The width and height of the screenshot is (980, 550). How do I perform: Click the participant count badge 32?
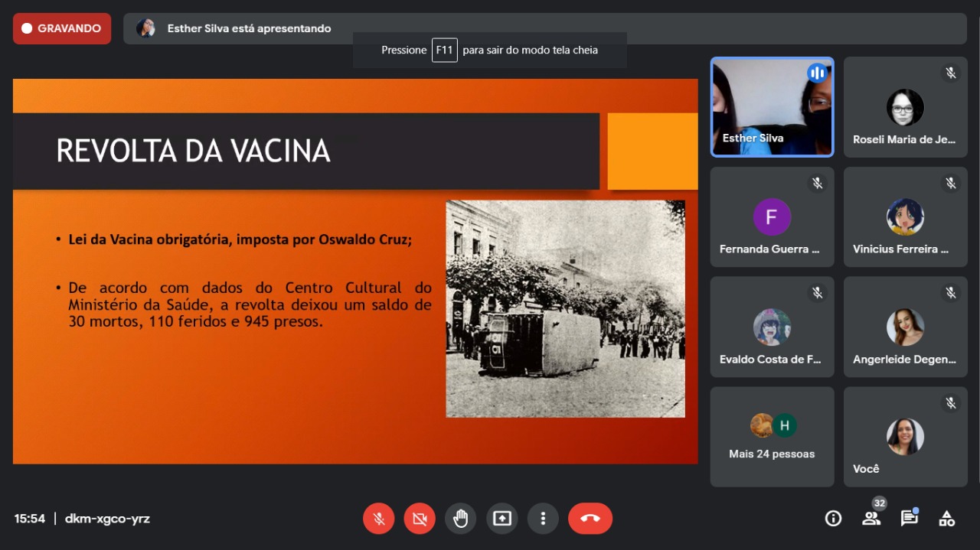pos(880,503)
